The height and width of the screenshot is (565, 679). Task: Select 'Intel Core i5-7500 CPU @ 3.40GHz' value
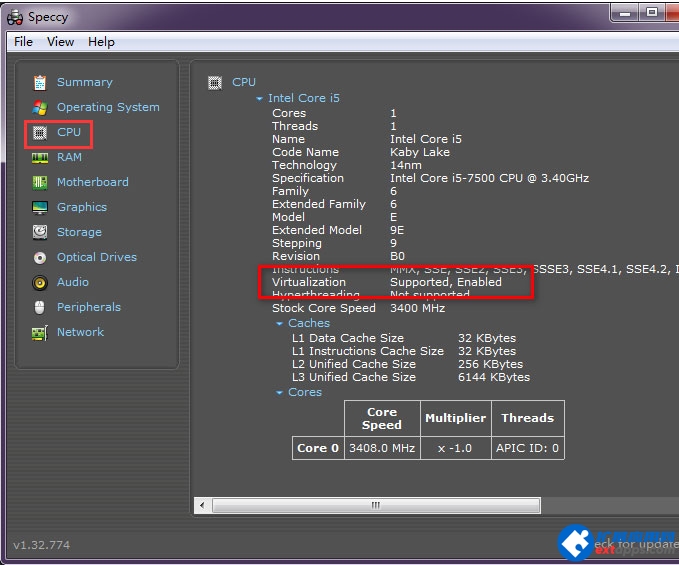tap(489, 178)
